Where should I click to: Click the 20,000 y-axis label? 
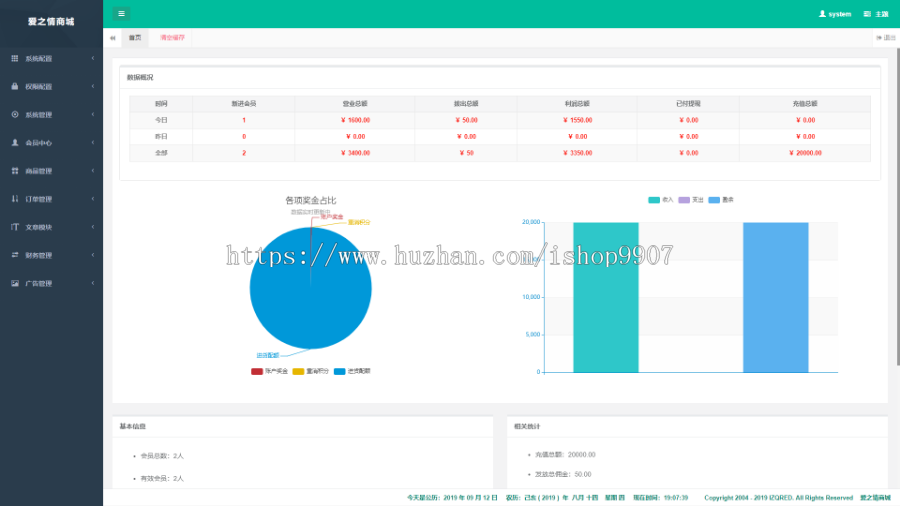[531, 222]
